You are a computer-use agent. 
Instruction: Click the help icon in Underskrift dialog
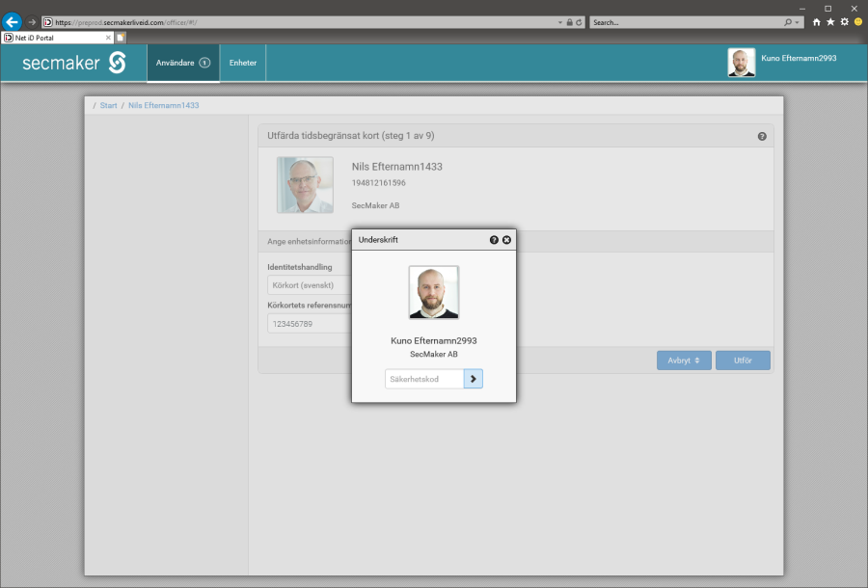tap(494, 239)
